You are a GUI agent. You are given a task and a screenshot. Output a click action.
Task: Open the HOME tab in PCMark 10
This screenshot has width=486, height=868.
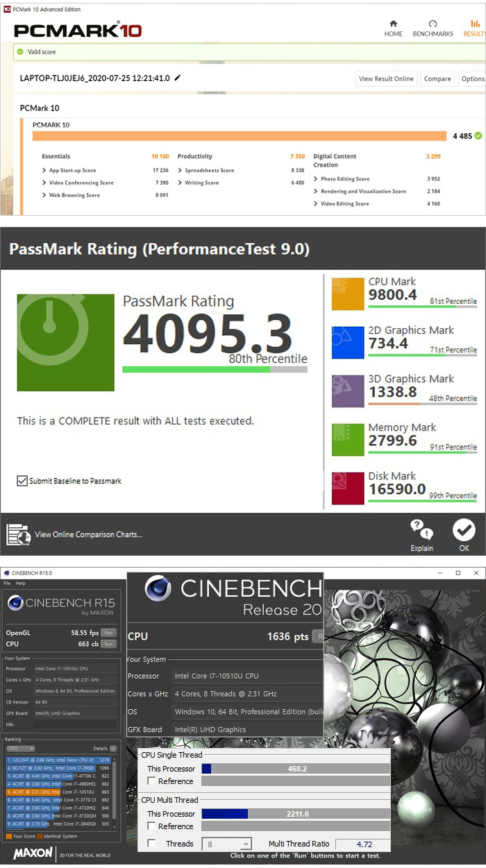click(x=393, y=28)
